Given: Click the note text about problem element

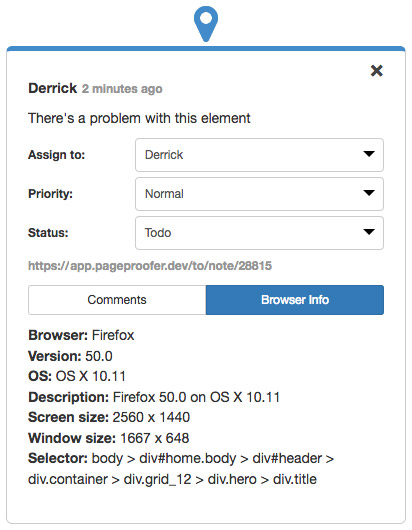Looking at the screenshot, I should point(139,118).
